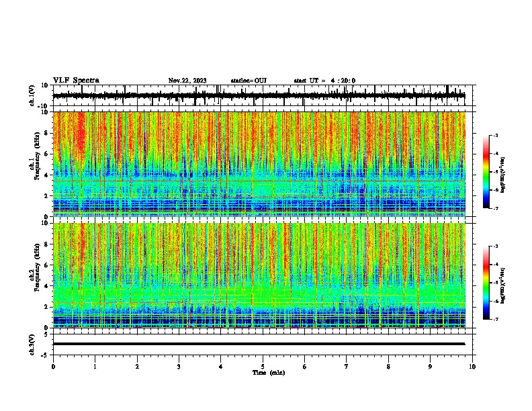The height and width of the screenshot is (411, 532).
Task: Click time axis tick label "10"
Action: coord(472,367)
